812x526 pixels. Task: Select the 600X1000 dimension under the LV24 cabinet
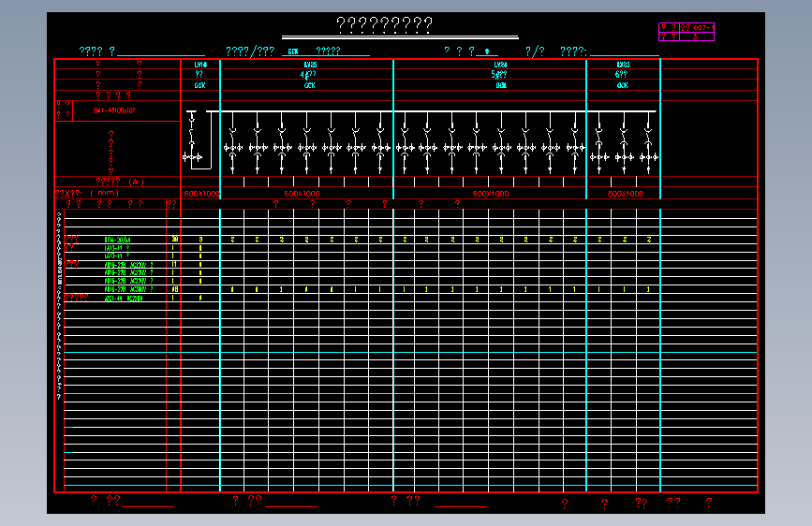pyautogui.click(x=491, y=194)
